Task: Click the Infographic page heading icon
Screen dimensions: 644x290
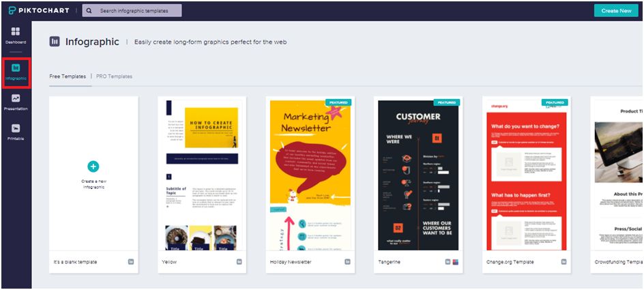Action: point(55,42)
